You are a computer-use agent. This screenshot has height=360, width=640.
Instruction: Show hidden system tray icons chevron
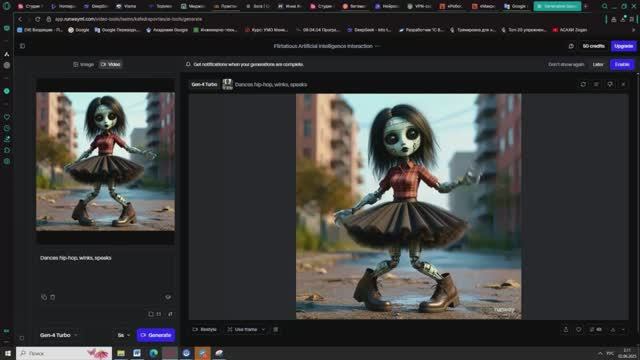600,353
